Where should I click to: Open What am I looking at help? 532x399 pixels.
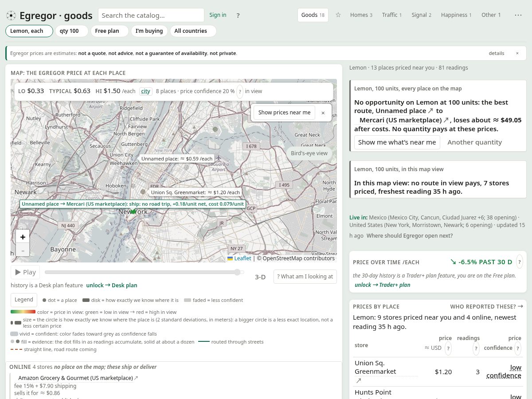click(305, 277)
